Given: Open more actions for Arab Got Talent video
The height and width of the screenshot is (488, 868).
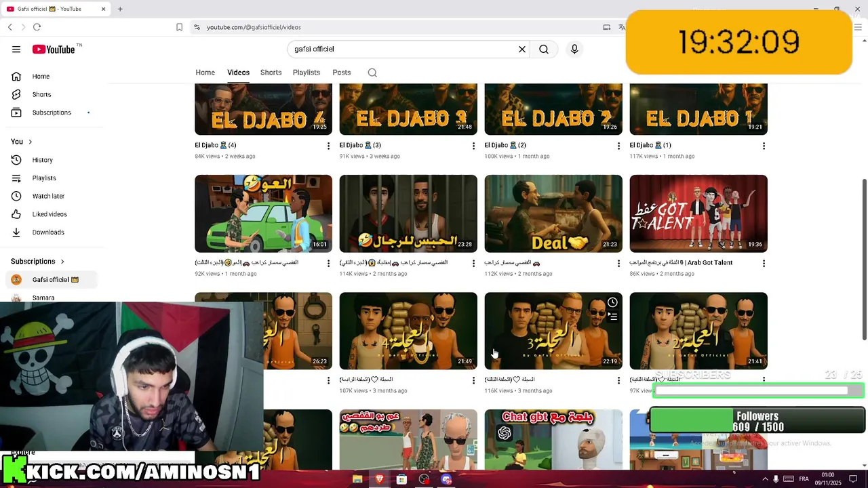Looking at the screenshot, I should [764, 264].
